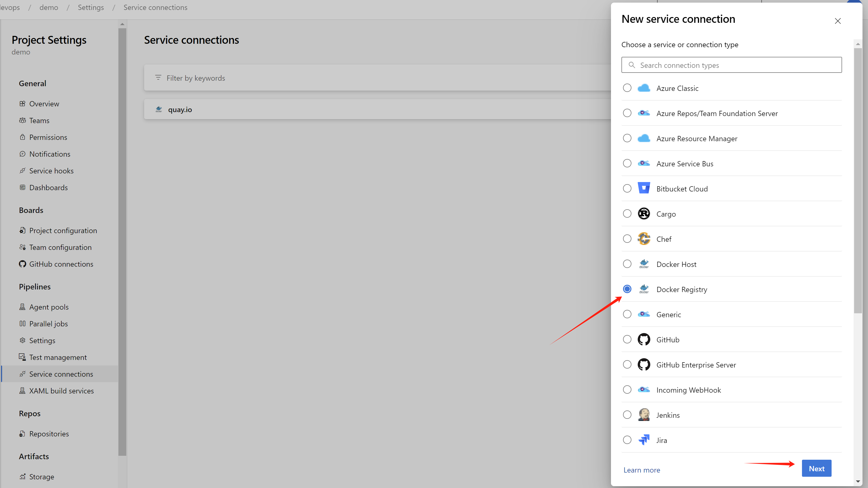This screenshot has width=868, height=488.
Task: Open the quay.io service connection
Action: tap(180, 109)
